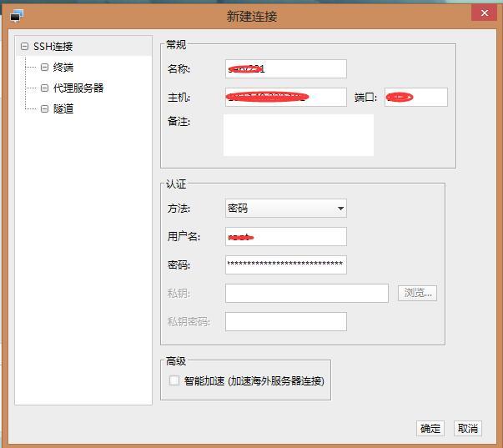
Task: Focus the 用户名 input field
Action: 286,237
